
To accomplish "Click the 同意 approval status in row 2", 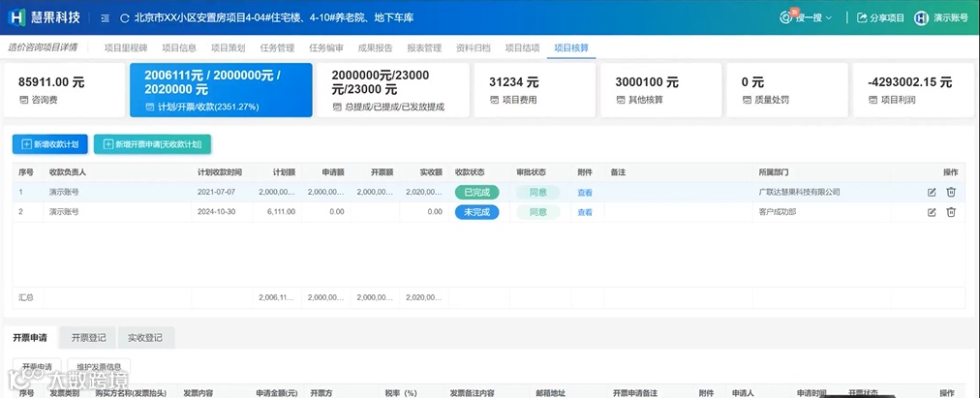I will point(538,212).
